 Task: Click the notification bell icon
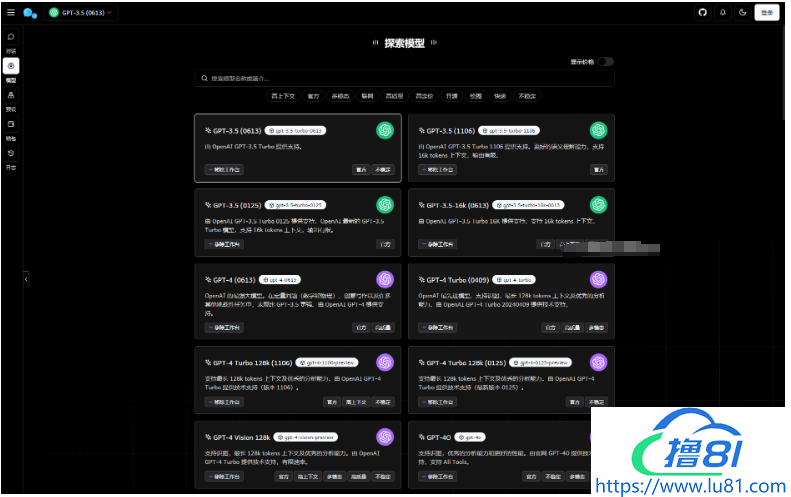click(x=722, y=12)
